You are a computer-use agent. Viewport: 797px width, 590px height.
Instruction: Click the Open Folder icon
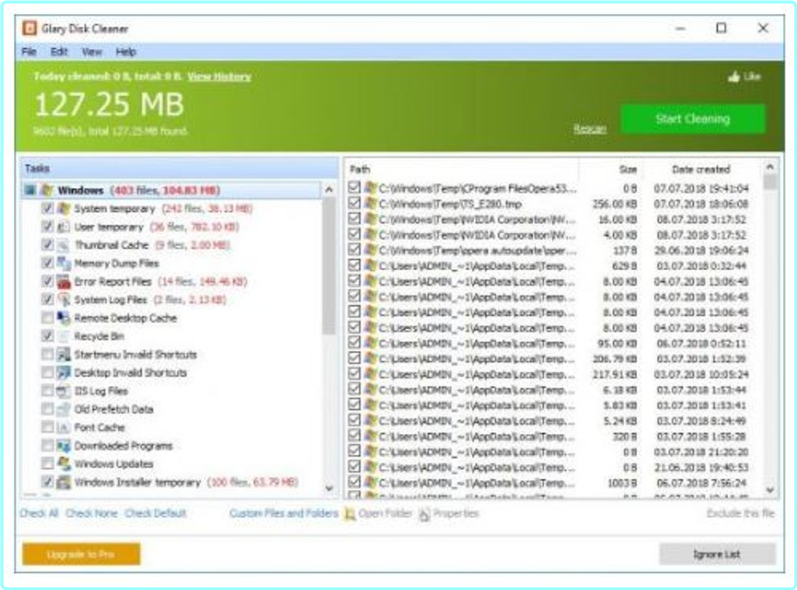pos(350,514)
